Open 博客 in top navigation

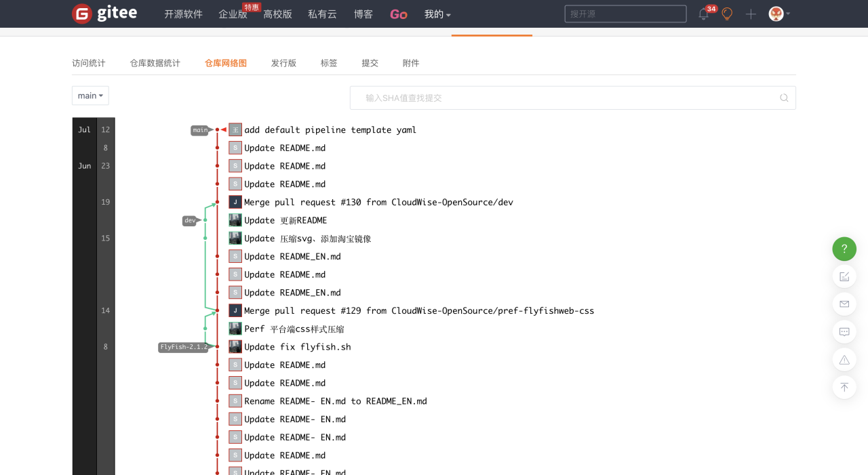[x=363, y=14]
